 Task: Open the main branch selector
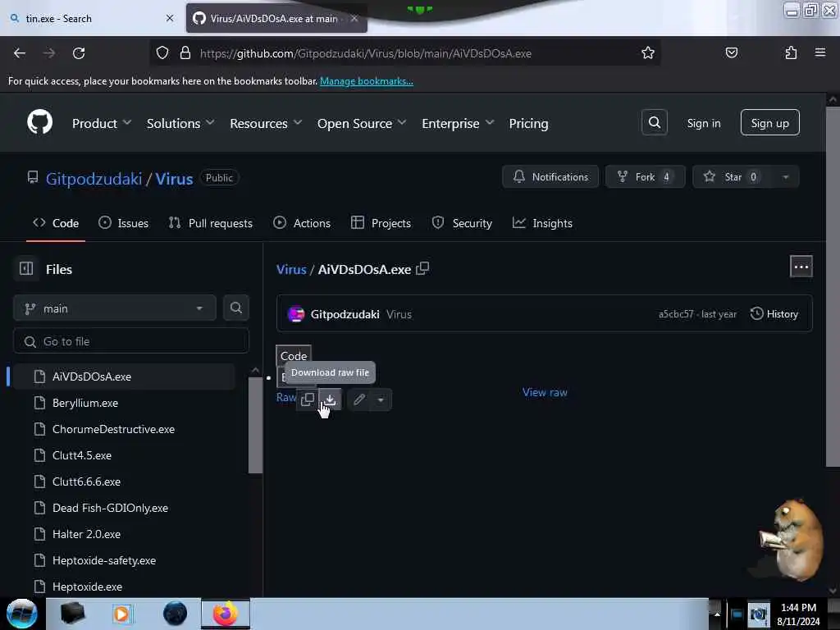115,308
